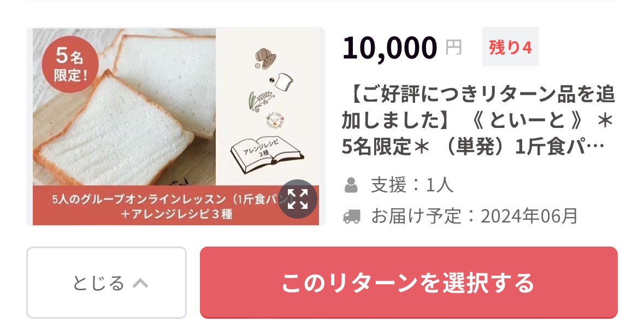Click the delivery truck icon
Image resolution: width=644 pixels, height=322 pixels.
[352, 216]
